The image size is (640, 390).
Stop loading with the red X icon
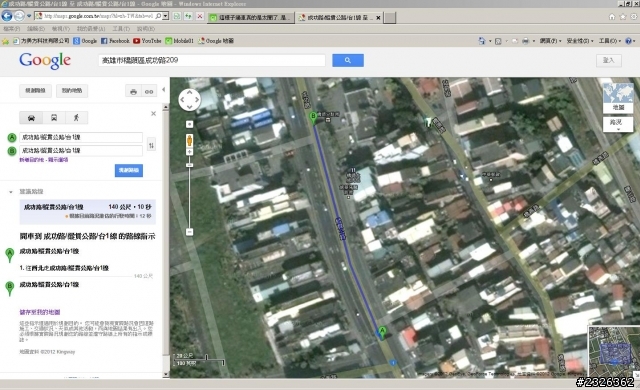click(x=200, y=16)
